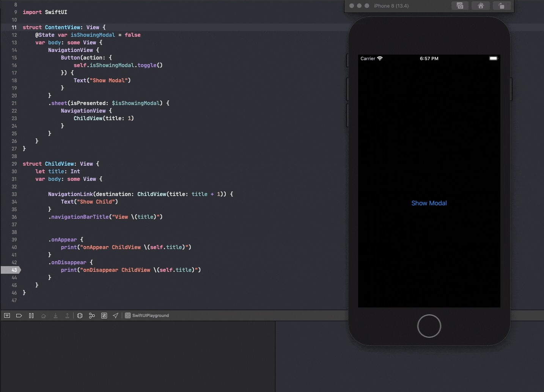Screen dimensions: 544x392
Task: Click line number 29 in gutter
Action: coord(14,164)
